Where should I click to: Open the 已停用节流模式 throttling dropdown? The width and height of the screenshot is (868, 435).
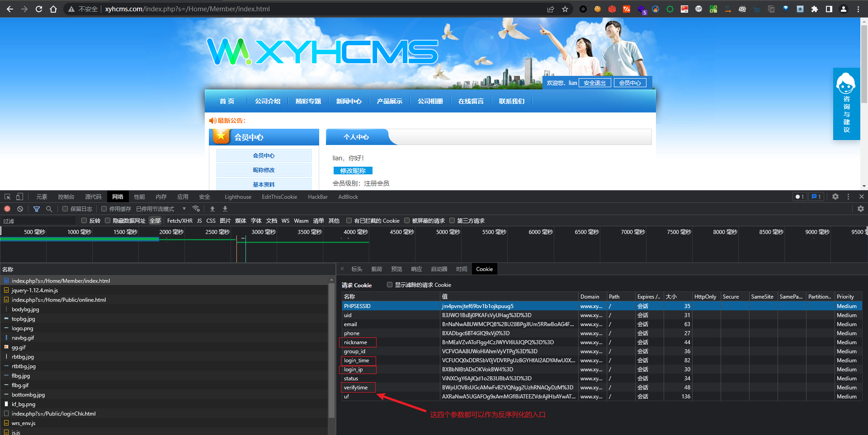coord(161,209)
